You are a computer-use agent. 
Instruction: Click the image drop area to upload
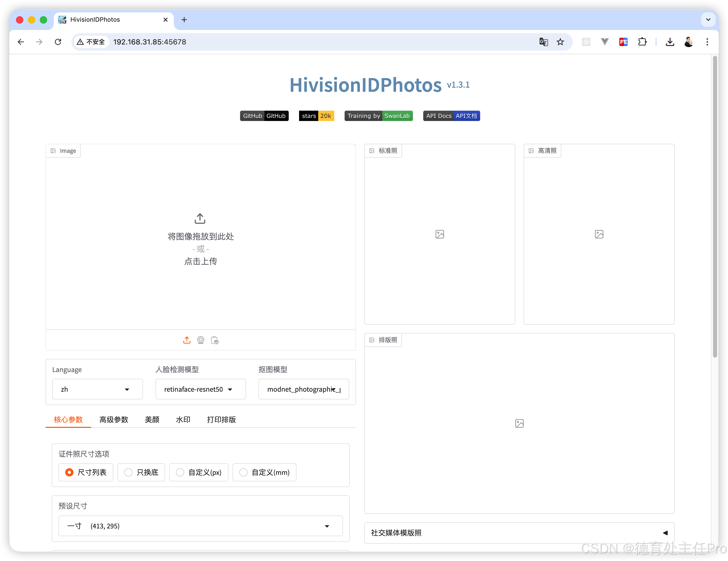(200, 237)
